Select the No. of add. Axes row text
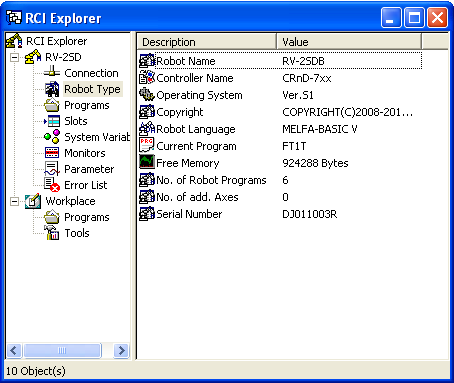Viewport: 454px width, 383px height. click(197, 197)
